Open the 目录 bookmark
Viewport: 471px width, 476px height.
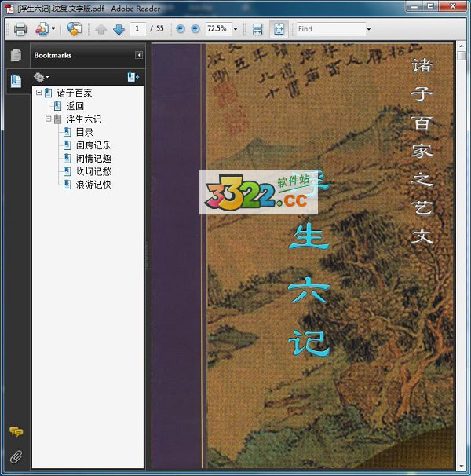click(x=84, y=132)
